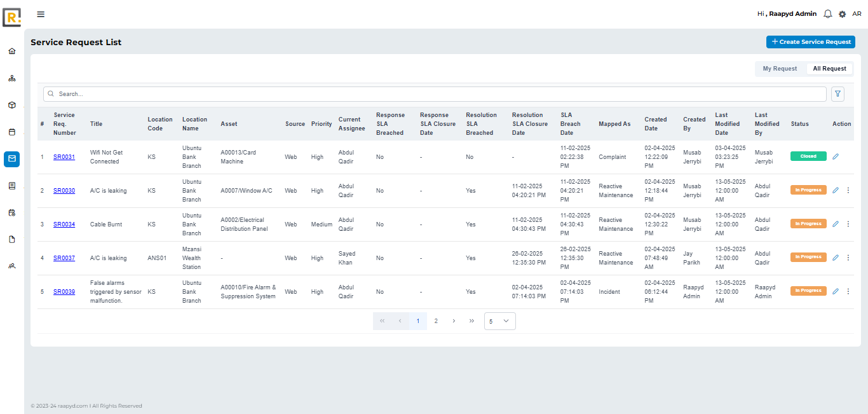Click the Raapyd logo icon top-left
The width and height of the screenshot is (868, 414).
[x=11, y=18]
